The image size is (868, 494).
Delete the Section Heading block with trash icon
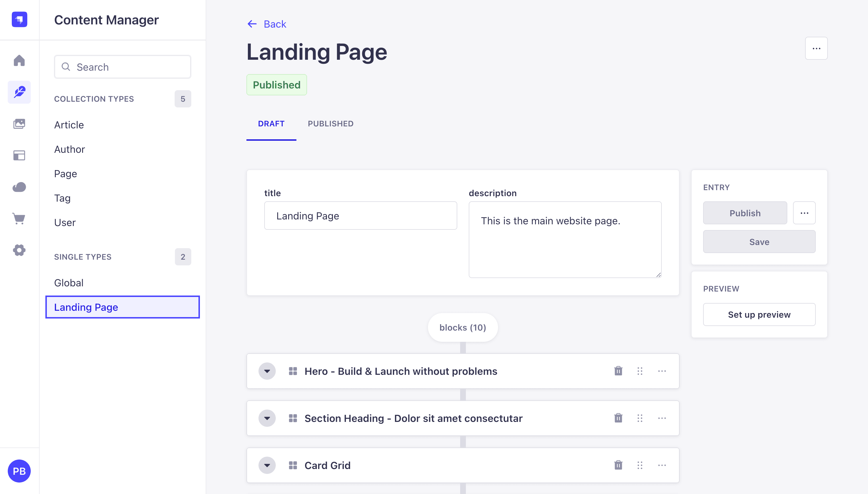[x=618, y=418]
